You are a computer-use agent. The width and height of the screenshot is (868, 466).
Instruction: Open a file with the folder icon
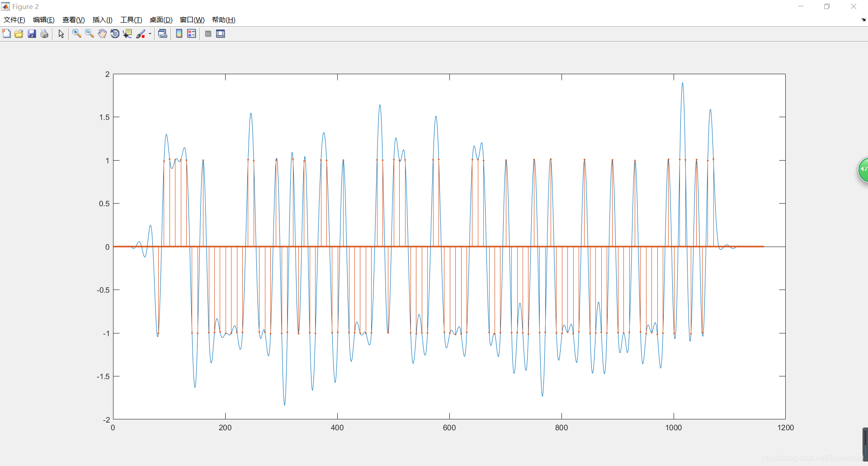click(x=19, y=34)
